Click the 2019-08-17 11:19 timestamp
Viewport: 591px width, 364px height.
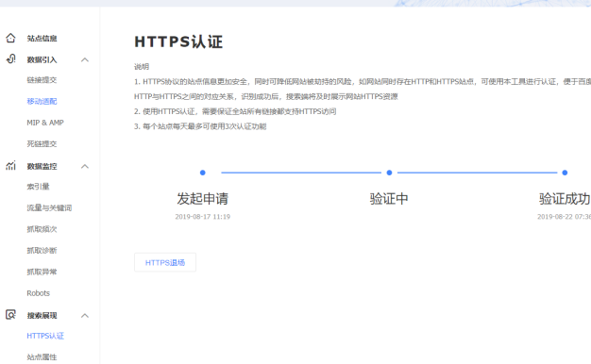click(203, 217)
